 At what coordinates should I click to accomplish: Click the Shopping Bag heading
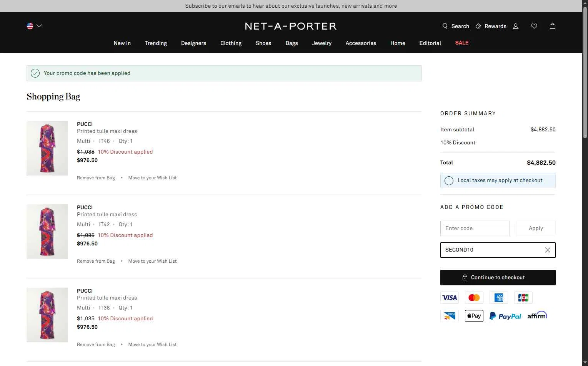(x=53, y=96)
